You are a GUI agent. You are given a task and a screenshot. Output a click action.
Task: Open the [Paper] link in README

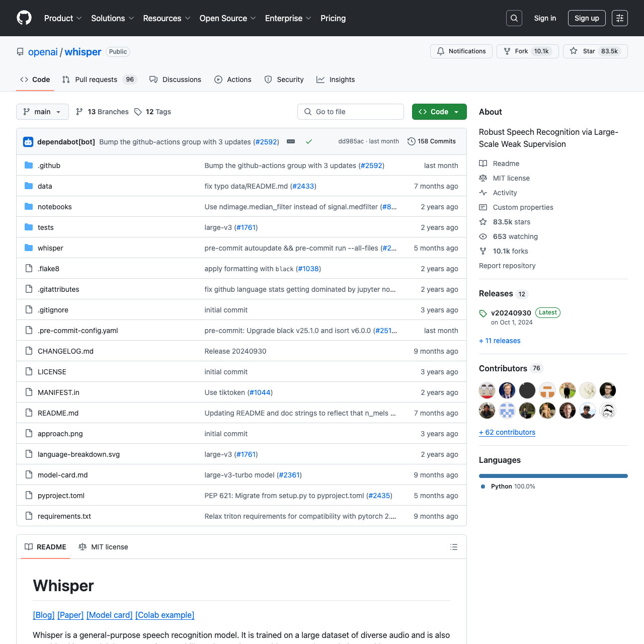(70, 615)
